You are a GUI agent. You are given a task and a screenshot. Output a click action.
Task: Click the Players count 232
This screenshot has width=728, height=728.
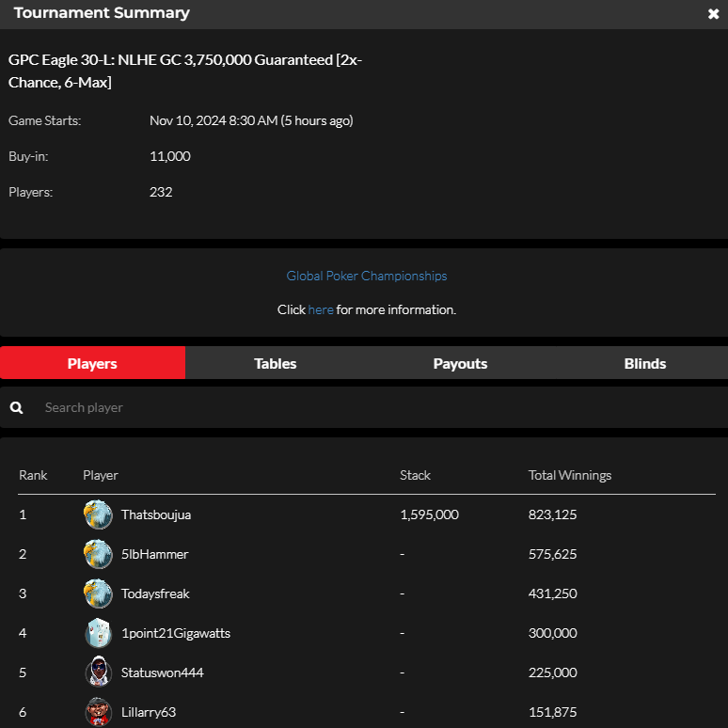coord(161,192)
